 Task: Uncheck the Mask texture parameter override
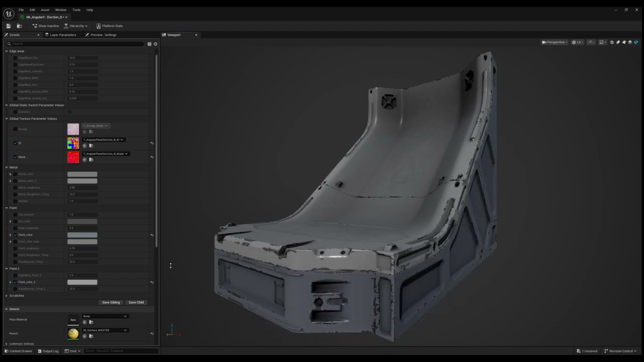pyautogui.click(x=15, y=157)
